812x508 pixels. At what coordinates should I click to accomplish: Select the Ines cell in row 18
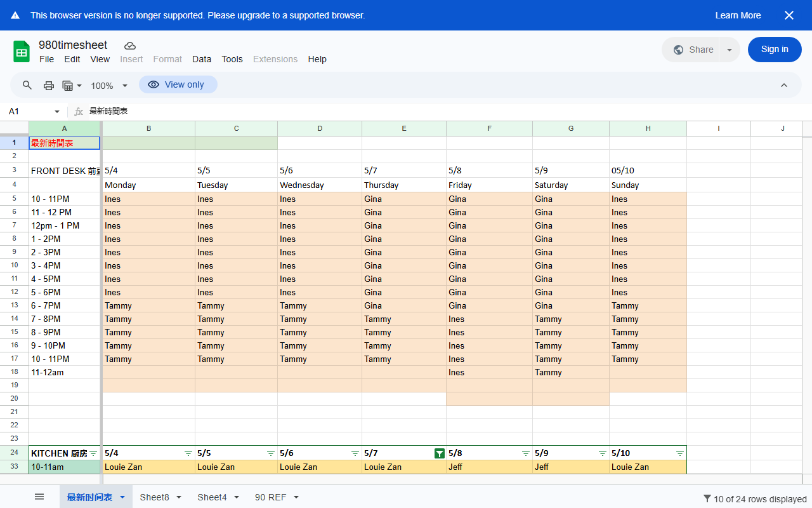(x=489, y=372)
